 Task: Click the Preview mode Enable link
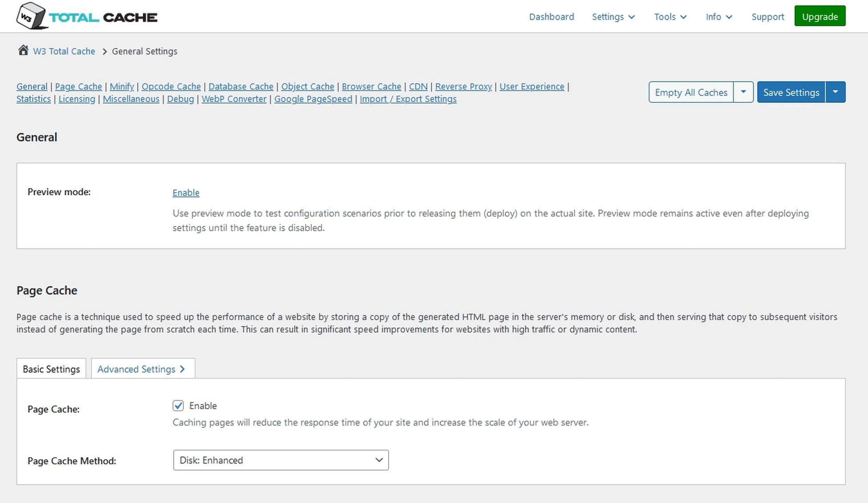[186, 193]
